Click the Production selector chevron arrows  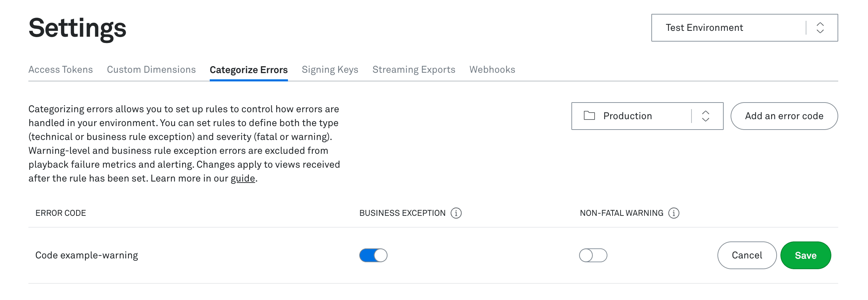706,116
